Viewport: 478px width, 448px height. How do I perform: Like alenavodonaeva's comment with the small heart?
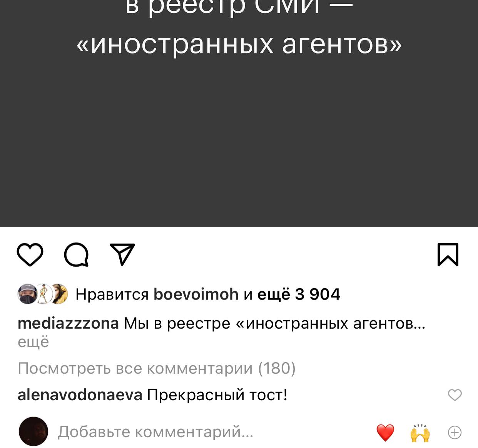tap(455, 395)
